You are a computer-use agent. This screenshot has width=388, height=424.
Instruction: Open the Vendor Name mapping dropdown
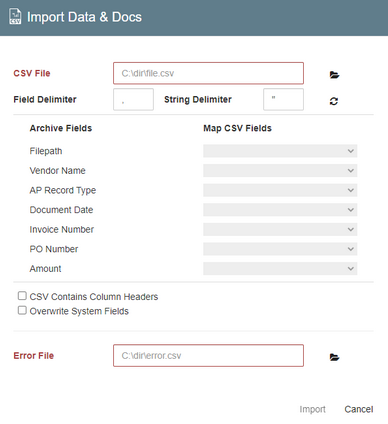(280, 171)
